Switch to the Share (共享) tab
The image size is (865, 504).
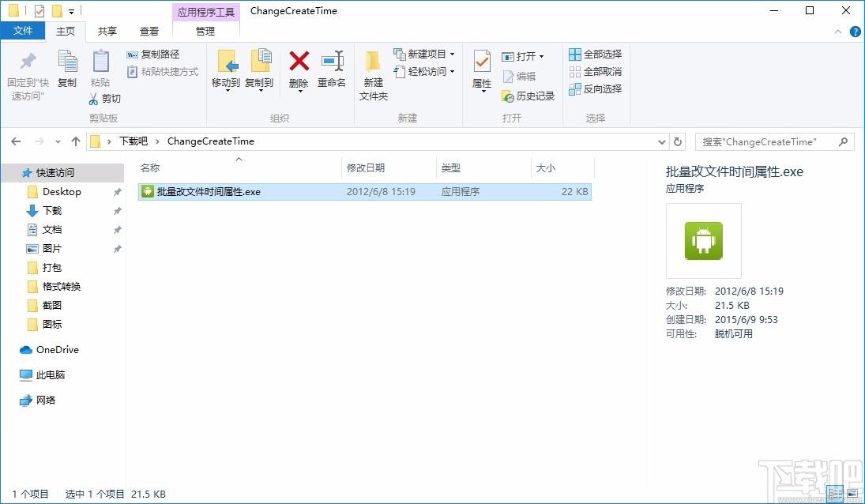(x=107, y=31)
